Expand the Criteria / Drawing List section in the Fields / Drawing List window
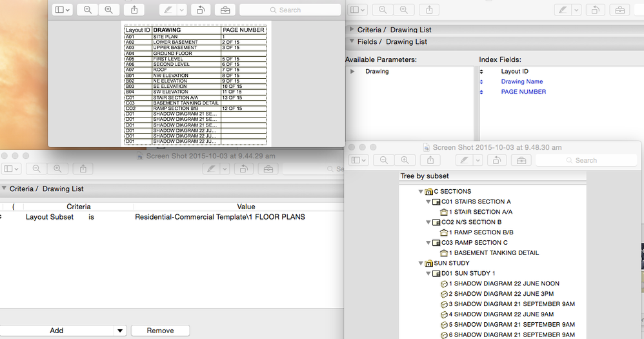This screenshot has width=644, height=339. pos(352,29)
